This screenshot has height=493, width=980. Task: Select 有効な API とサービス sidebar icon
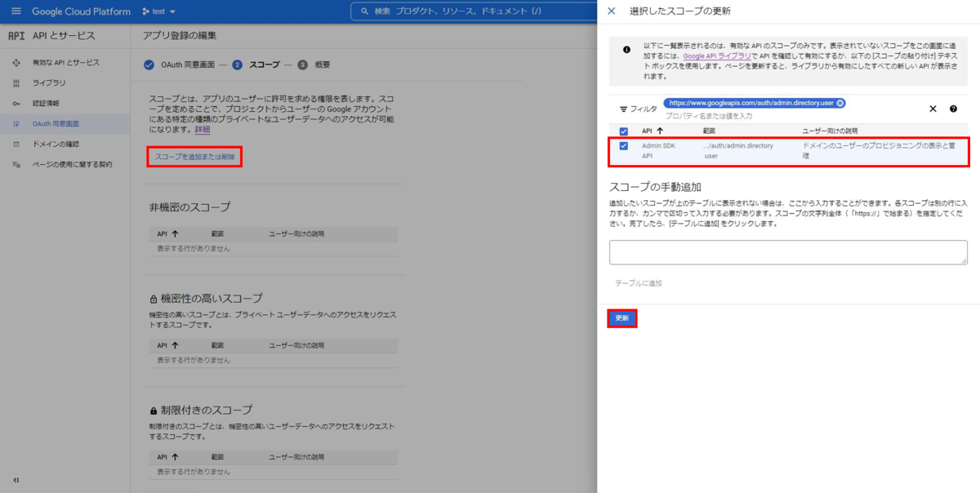pos(16,63)
